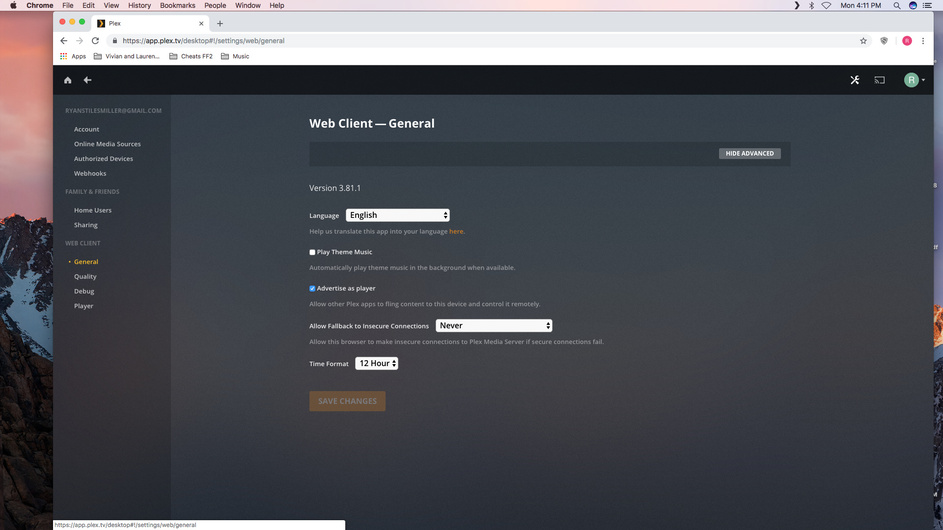Screen dimensions: 943x530
Task: Click the Chrome forward navigation arrow
Action: [79, 41]
